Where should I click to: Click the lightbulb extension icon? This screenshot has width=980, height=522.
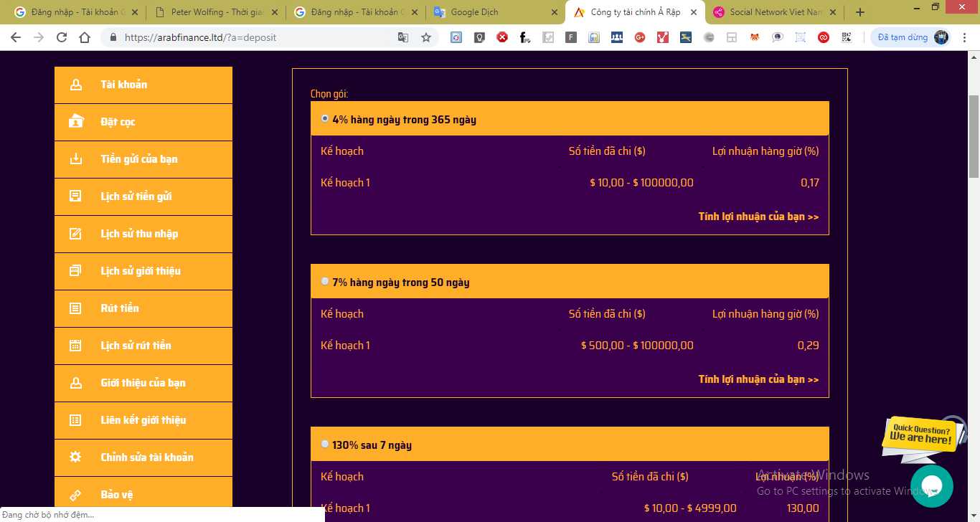tap(479, 37)
